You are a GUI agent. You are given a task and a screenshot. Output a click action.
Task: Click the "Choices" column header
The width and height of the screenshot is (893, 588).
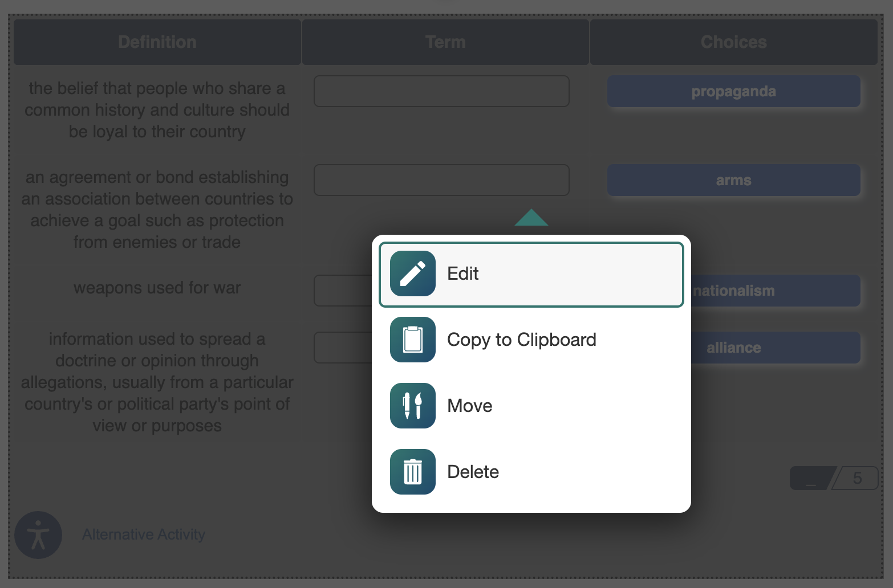(733, 42)
